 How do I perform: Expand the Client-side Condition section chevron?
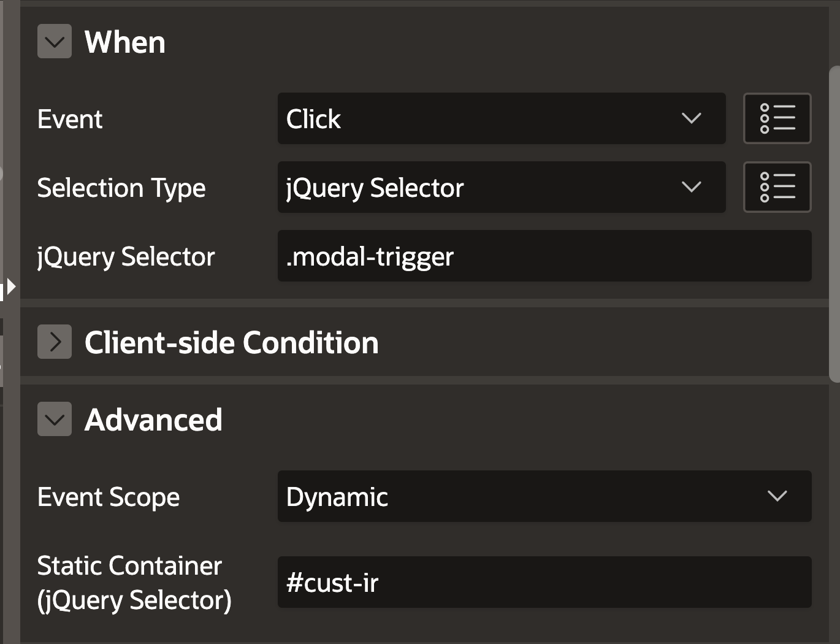pos(55,342)
